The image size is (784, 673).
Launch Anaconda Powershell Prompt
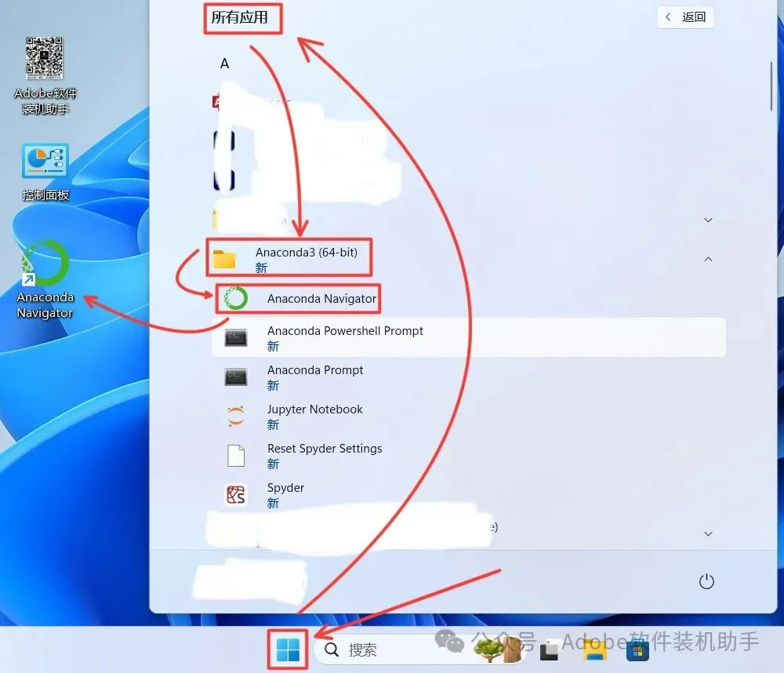point(469,338)
